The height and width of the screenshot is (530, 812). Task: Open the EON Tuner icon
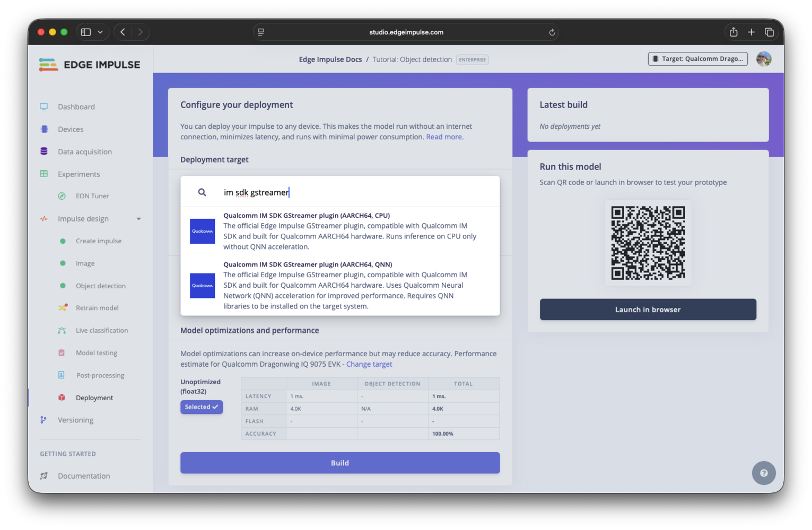pyautogui.click(x=62, y=196)
